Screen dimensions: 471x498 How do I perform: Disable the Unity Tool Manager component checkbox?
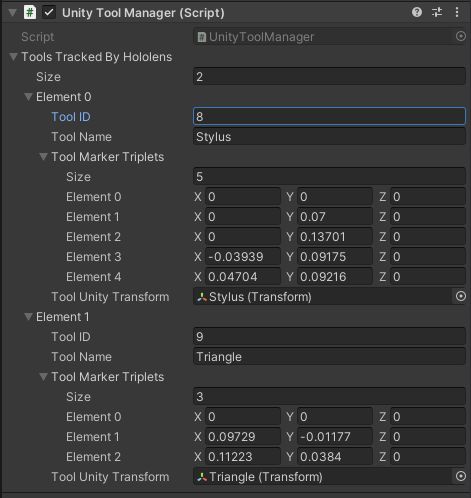pos(49,13)
